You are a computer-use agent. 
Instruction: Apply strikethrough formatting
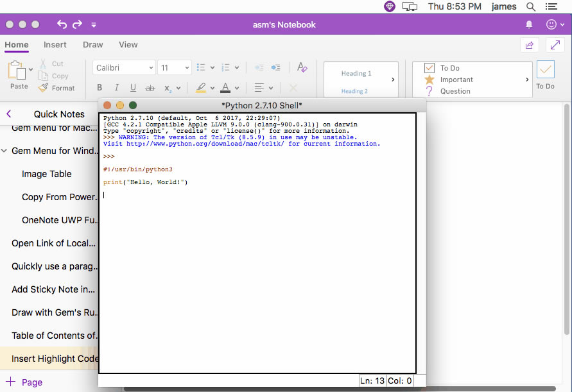(x=151, y=88)
